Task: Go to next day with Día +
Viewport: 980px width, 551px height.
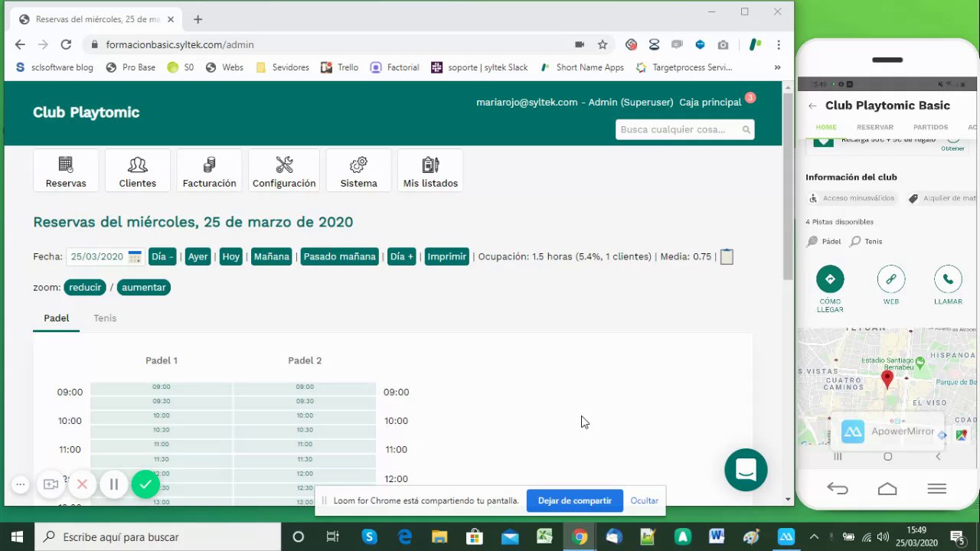Action: (402, 257)
